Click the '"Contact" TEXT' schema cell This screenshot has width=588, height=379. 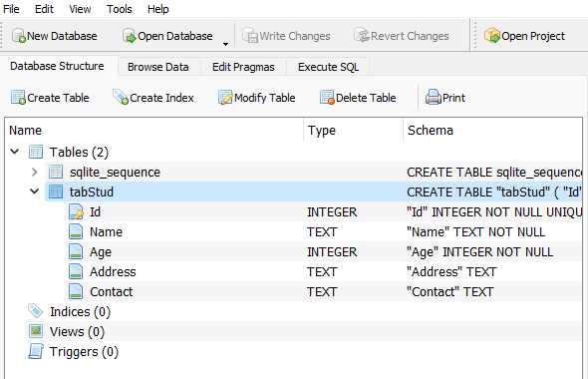450,291
